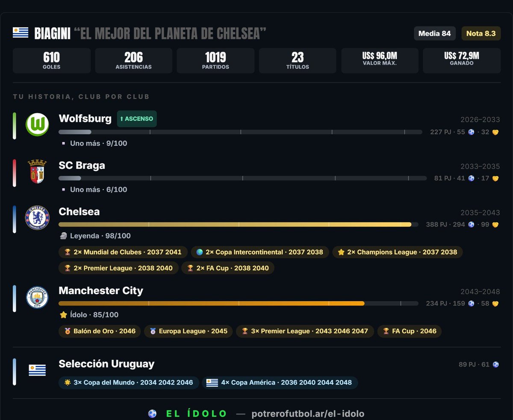Screen dimensions: 513x420
Task: Click the handshake icon in Chelsea stats
Action: (495, 224)
